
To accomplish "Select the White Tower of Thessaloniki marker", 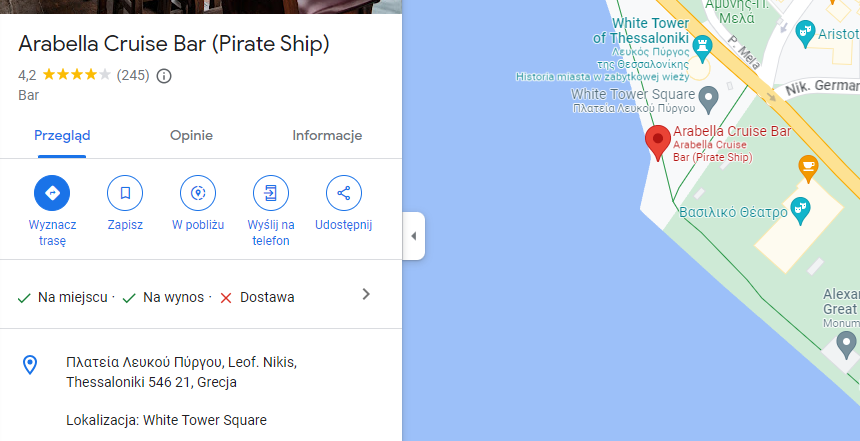I will pyautogui.click(x=702, y=46).
